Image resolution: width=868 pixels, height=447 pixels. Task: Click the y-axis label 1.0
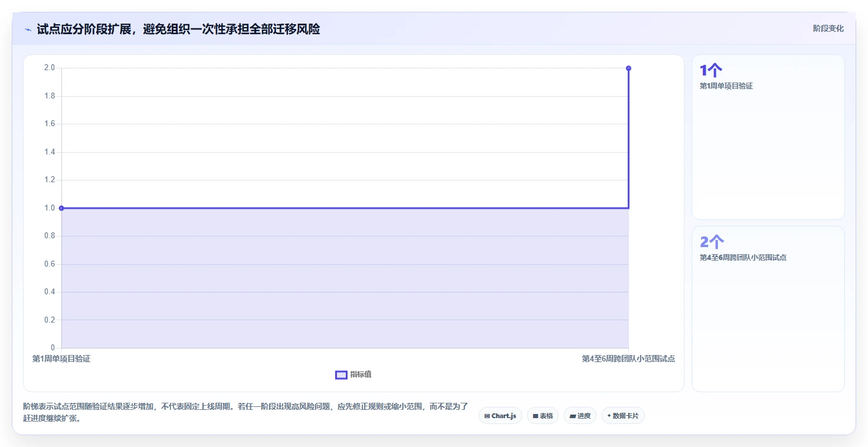click(50, 208)
